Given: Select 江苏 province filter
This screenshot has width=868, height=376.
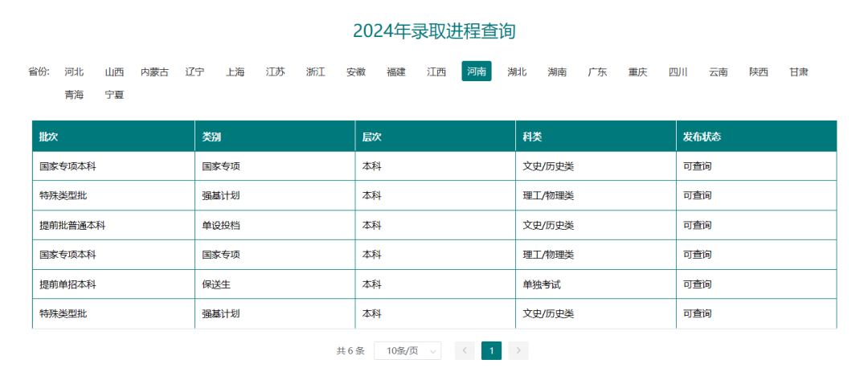Looking at the screenshot, I should [275, 72].
